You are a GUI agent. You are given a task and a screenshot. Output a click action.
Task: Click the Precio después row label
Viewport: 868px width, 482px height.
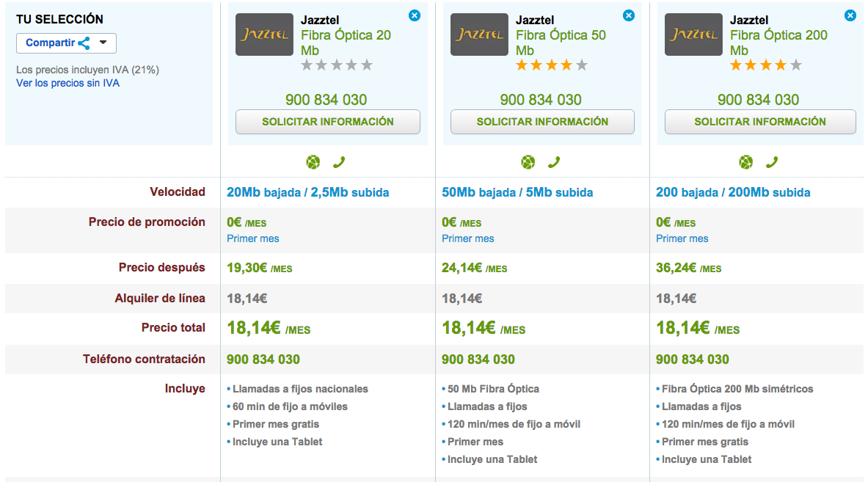click(161, 268)
